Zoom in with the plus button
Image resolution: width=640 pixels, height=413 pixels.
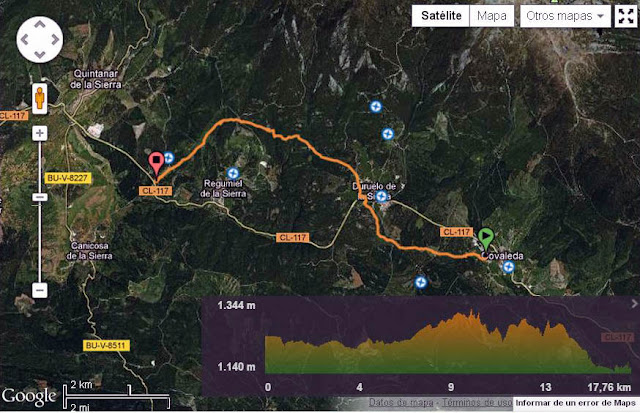[40, 133]
